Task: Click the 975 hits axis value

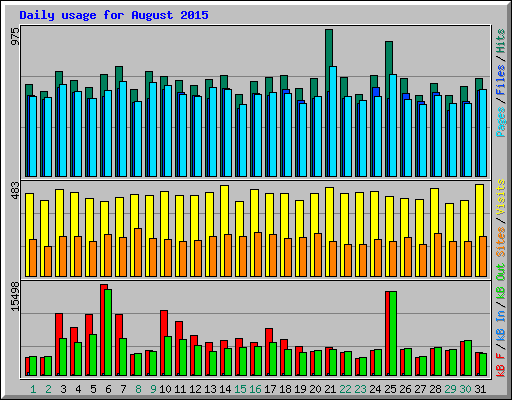Action: (15, 36)
